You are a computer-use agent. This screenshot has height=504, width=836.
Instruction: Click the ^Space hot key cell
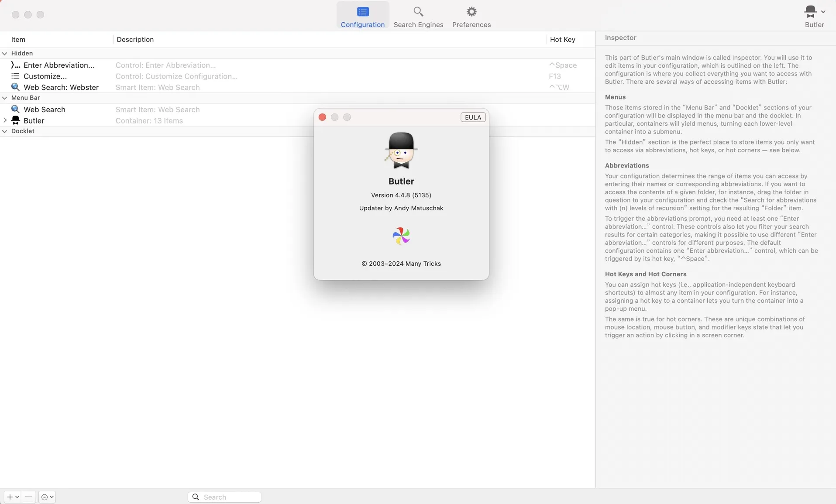(563, 65)
